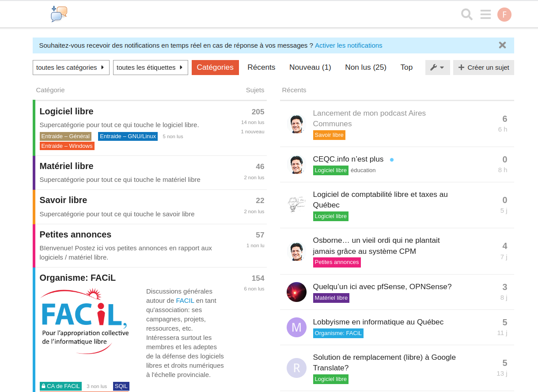
Task: Open the sketch avatar of comptabilité topic
Action: tap(296, 205)
